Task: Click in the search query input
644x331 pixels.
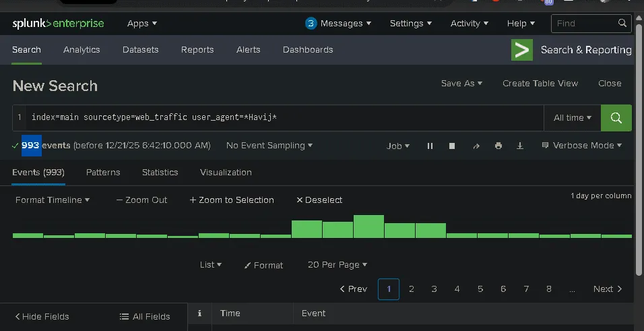Action: click(283, 118)
